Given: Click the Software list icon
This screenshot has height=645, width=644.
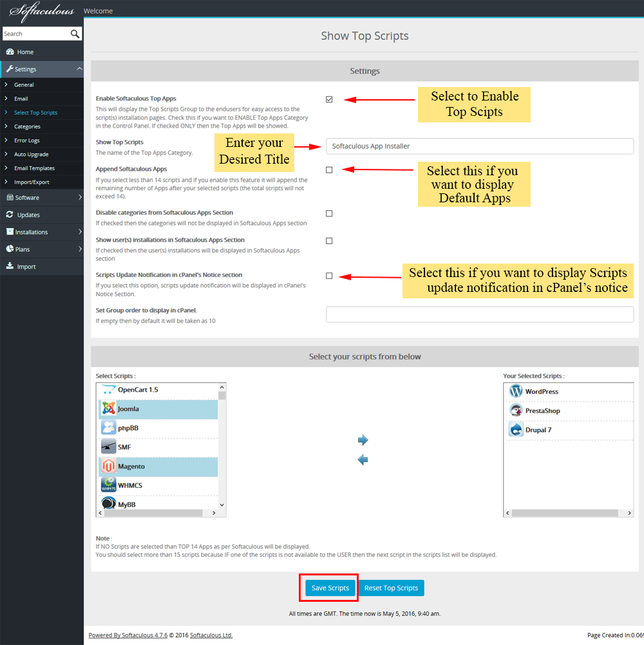Looking at the screenshot, I should [10, 197].
